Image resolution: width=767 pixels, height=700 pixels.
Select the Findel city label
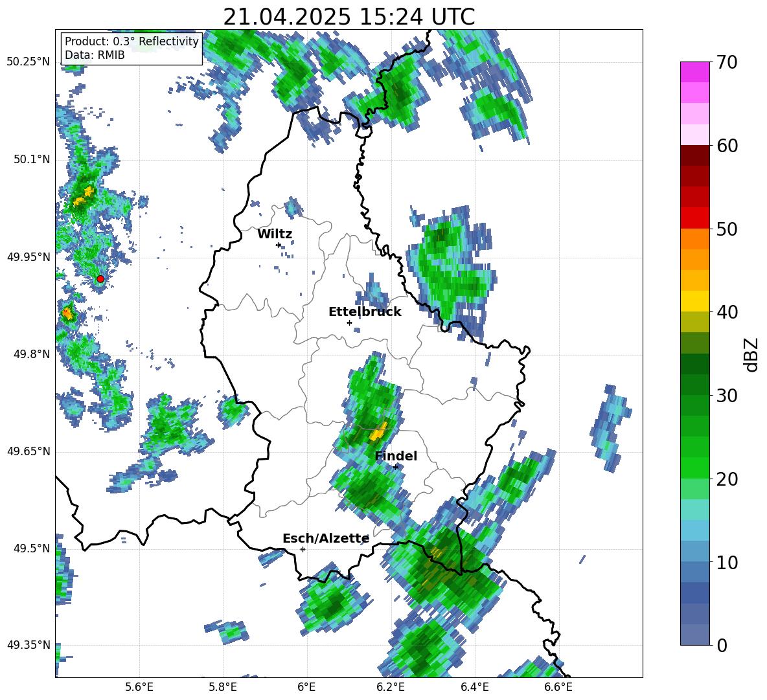pyautogui.click(x=396, y=456)
